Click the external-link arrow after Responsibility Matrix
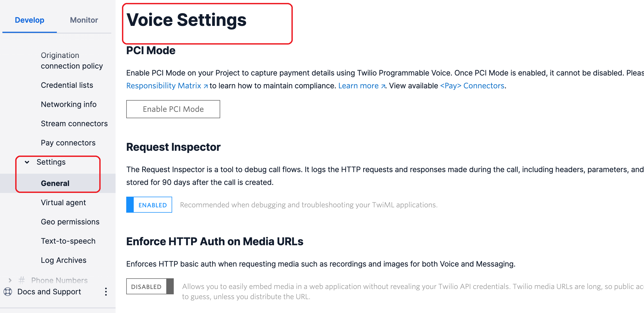644x313 pixels. [x=206, y=86]
